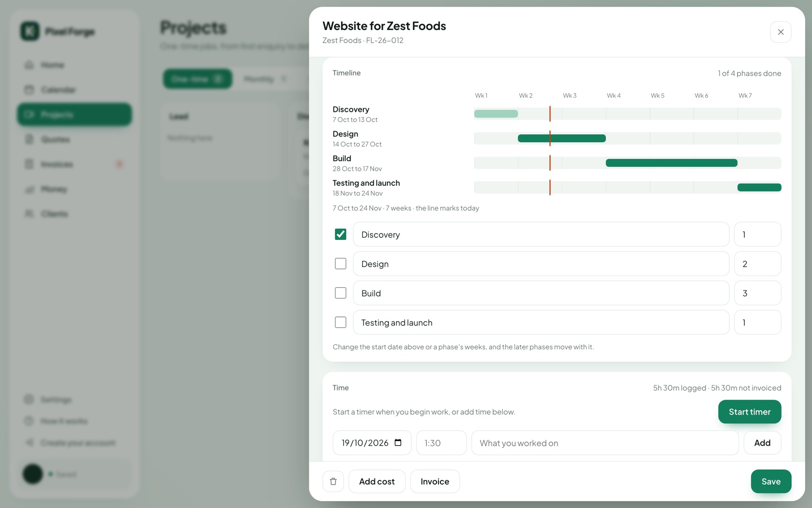Click the '28 Oct to 17 Nov' date text
Image resolution: width=812 pixels, height=508 pixels.
[x=357, y=169]
